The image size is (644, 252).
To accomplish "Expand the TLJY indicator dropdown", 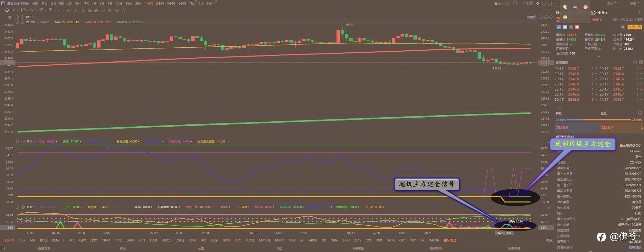I will (x=36, y=207).
